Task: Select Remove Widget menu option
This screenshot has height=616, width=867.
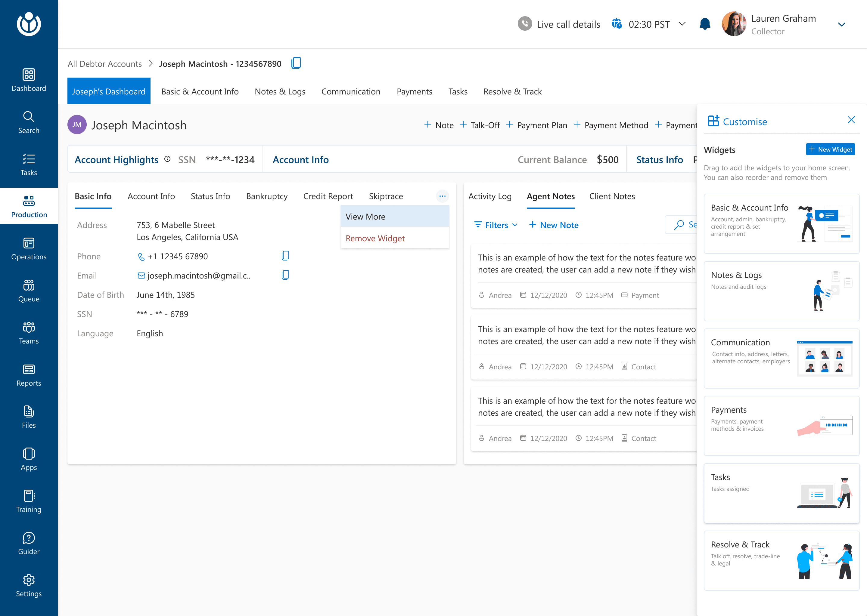Action: point(375,238)
